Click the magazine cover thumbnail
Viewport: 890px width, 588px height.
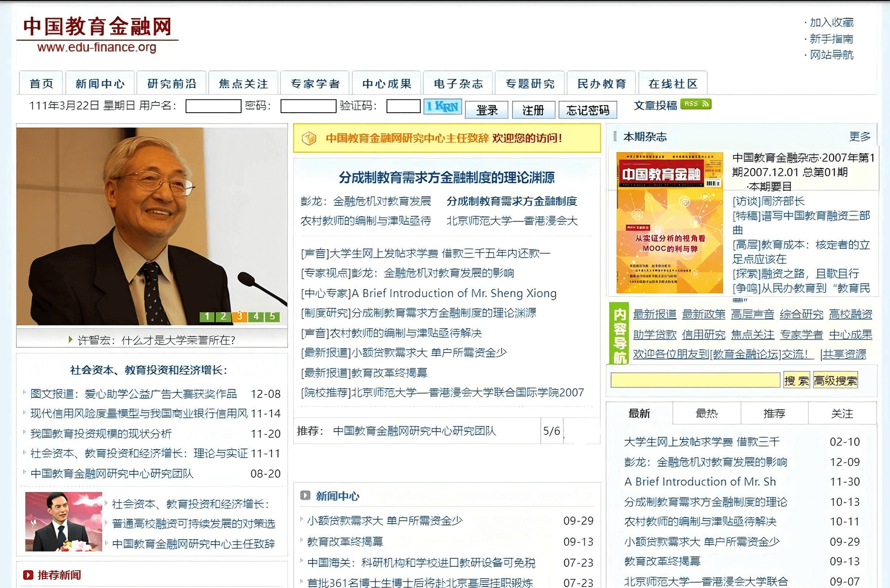[x=669, y=223]
